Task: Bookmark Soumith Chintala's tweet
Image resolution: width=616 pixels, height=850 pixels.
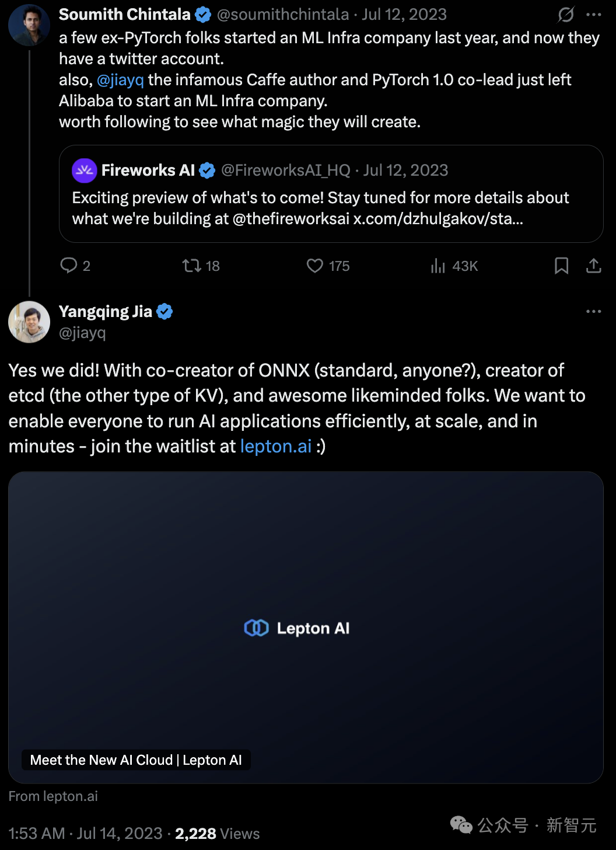Action: [561, 266]
